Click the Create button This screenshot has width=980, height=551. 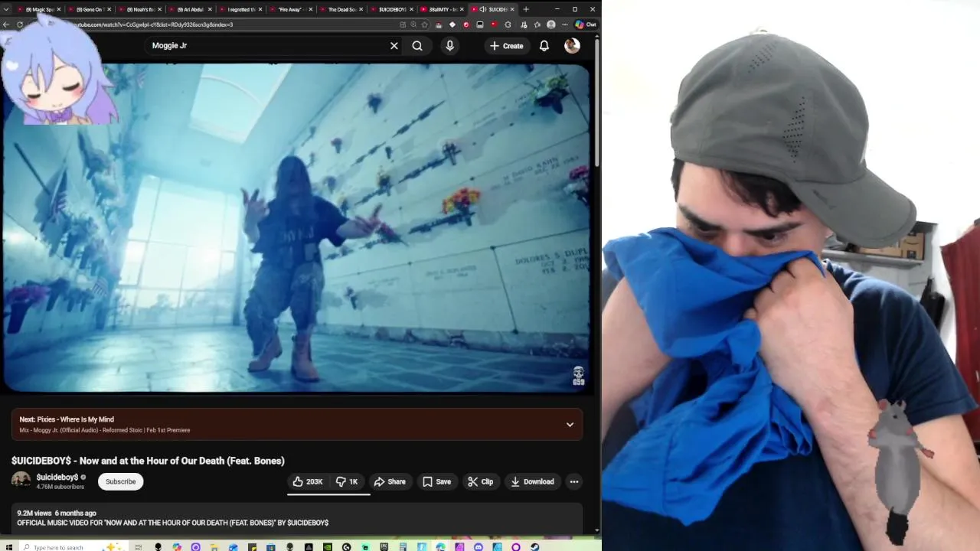(507, 46)
